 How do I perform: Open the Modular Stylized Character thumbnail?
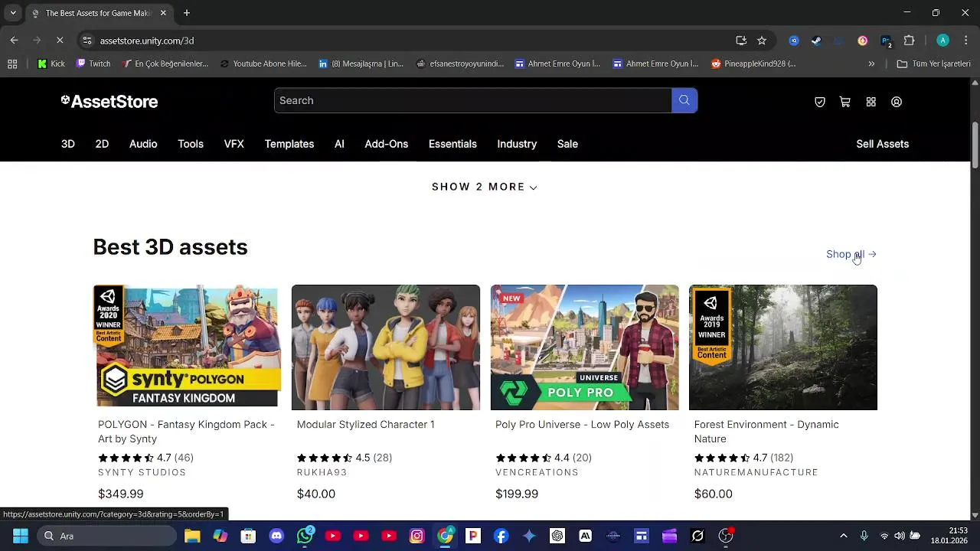(386, 347)
